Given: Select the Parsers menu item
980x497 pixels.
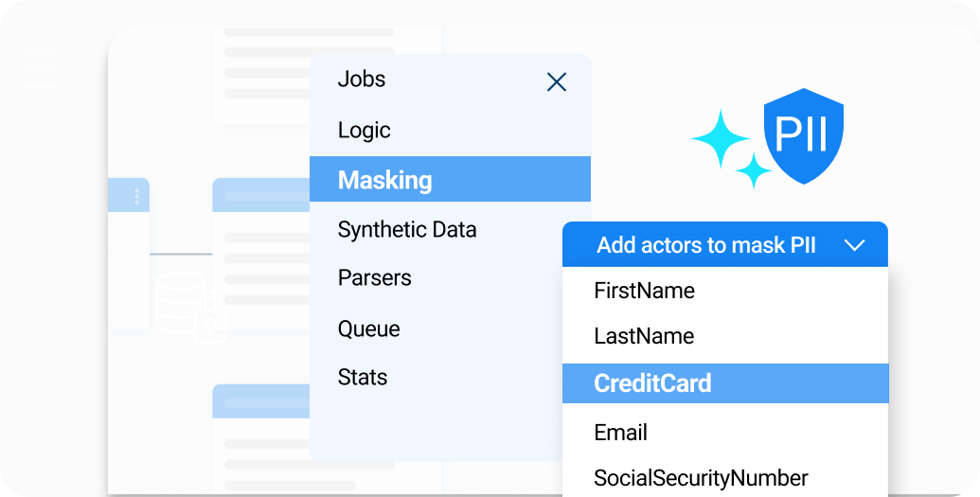Looking at the screenshot, I should (375, 278).
